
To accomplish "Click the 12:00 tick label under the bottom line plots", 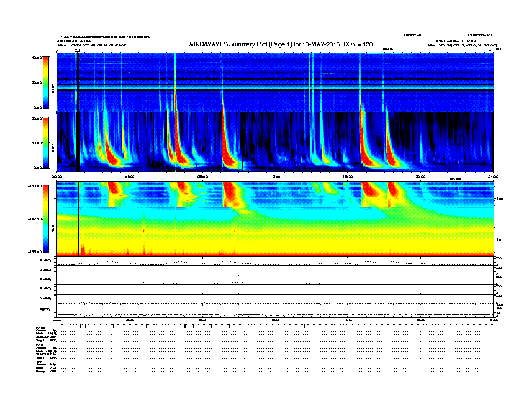I will (x=275, y=320).
